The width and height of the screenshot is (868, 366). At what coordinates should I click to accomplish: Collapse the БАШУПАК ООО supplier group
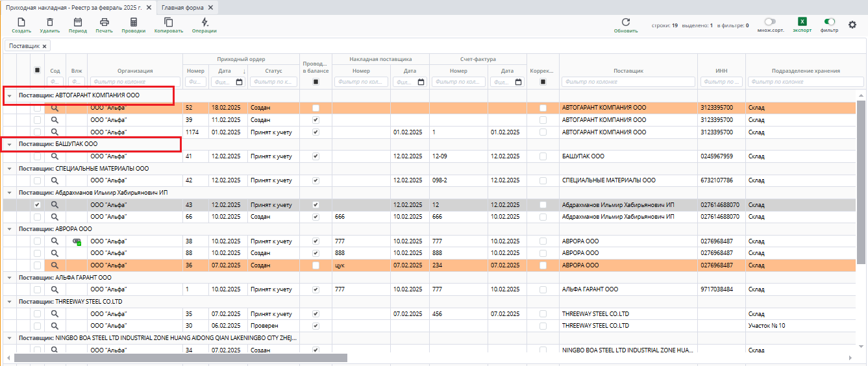click(x=10, y=144)
